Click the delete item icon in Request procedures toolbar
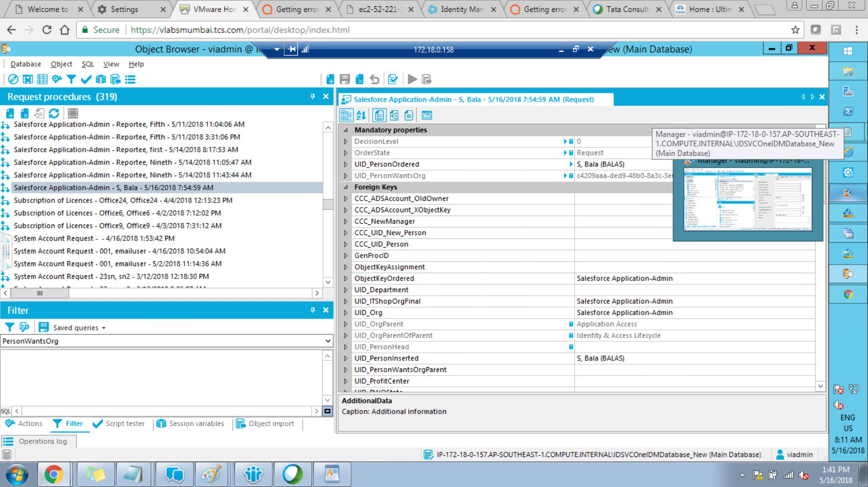Screen dimensions: 868x487 click(25, 113)
